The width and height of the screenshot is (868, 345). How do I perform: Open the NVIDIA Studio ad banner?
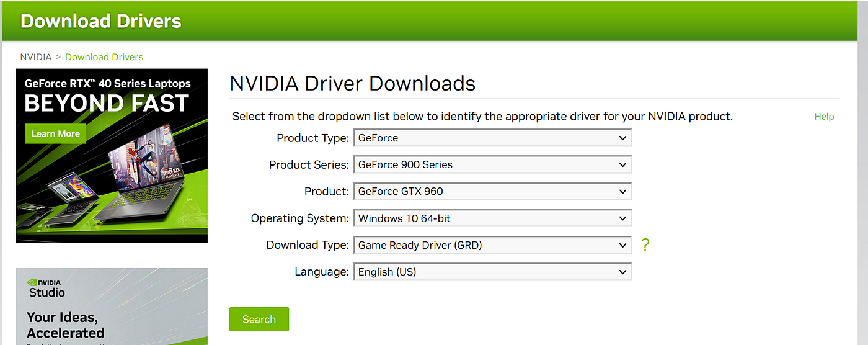pyautogui.click(x=112, y=307)
